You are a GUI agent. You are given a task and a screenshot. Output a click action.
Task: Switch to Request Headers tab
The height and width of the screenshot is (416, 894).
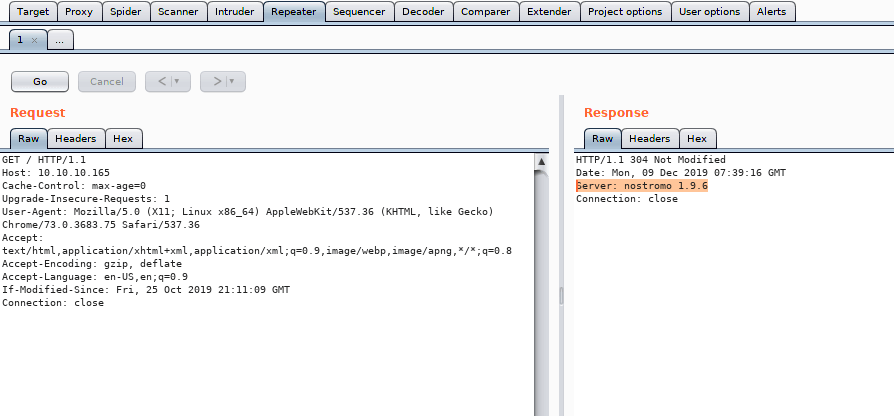(x=76, y=138)
